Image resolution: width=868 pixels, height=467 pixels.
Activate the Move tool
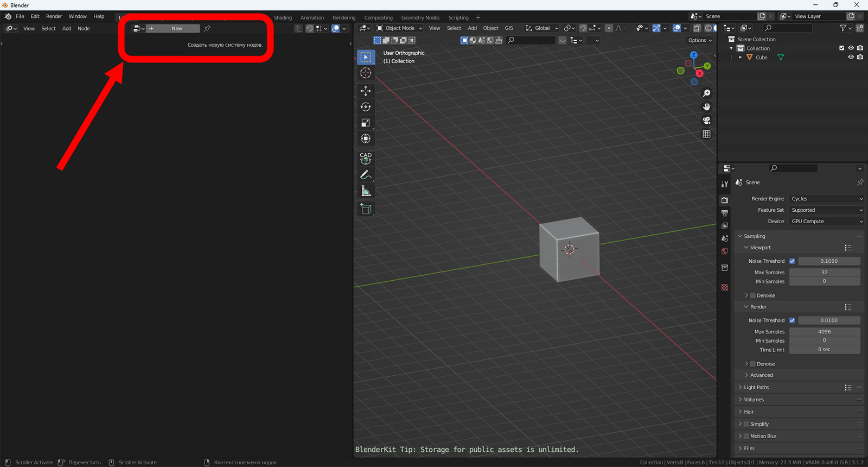click(366, 91)
